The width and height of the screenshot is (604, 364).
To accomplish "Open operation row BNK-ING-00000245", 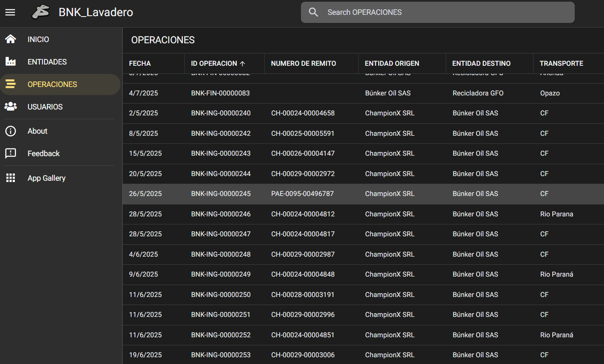I will point(221,194).
